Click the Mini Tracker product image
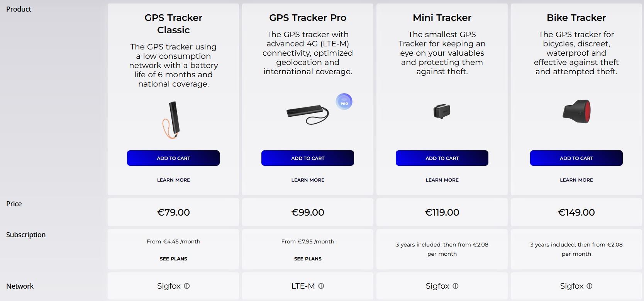This screenshot has height=301, width=644. pos(442,111)
